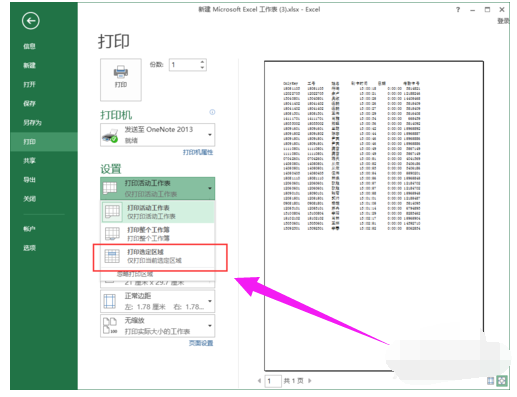The image size is (517, 397).
Task: Choose 打开 from the sidebar
Action: click(x=29, y=84)
